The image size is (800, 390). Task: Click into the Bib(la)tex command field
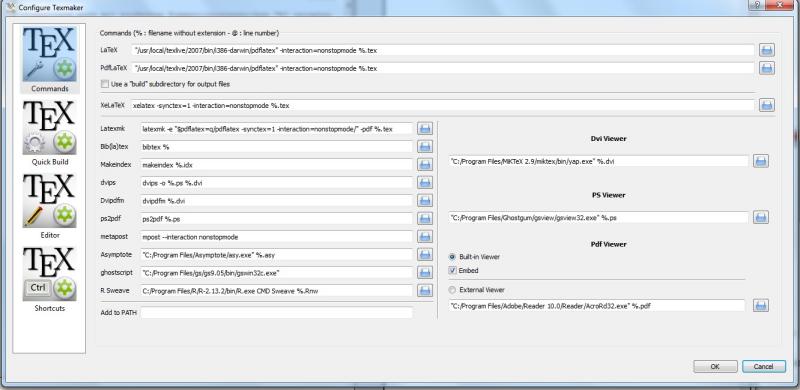[276, 147]
